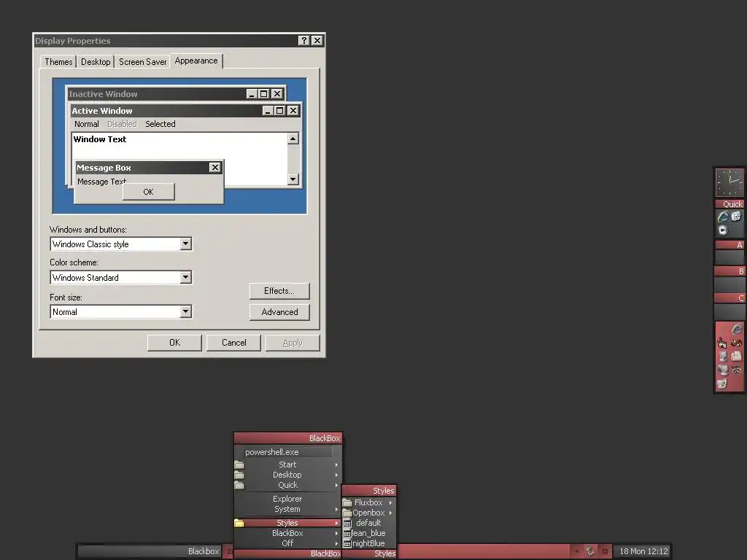Open the Internet Explorer tray icon in the red panel
The width and height of the screenshot is (747, 560).
pos(737,329)
